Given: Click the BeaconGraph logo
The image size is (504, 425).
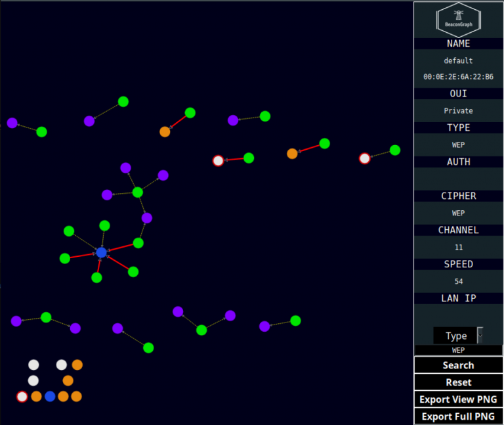Looking at the screenshot, I should 458,19.
